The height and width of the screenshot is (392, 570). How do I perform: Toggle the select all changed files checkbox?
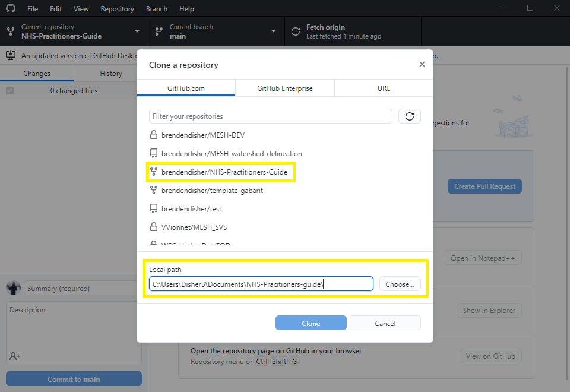(x=10, y=90)
